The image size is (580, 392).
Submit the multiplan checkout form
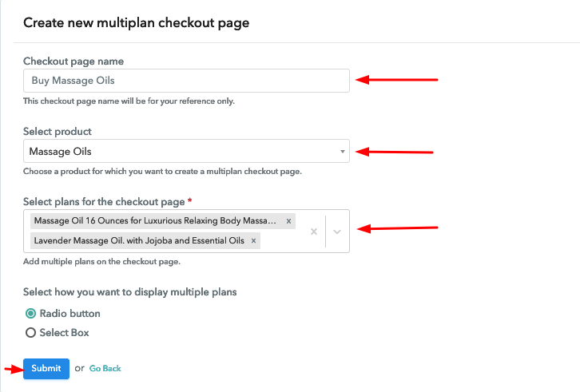click(46, 368)
